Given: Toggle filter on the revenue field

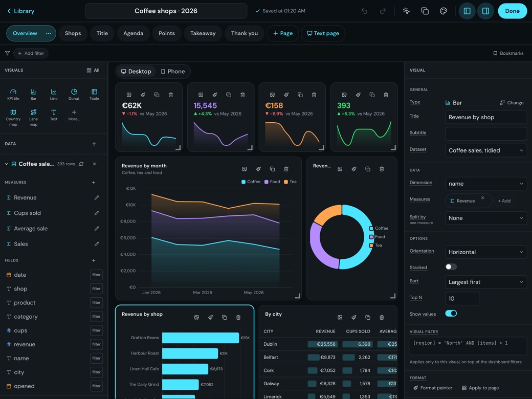Looking at the screenshot, I should click(x=96, y=344).
